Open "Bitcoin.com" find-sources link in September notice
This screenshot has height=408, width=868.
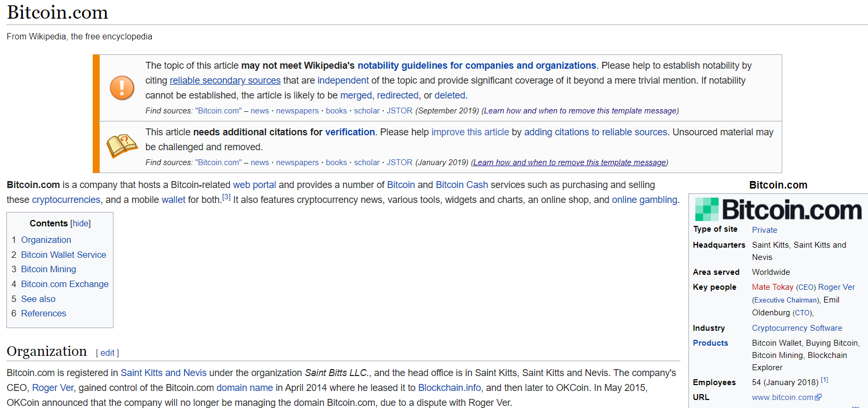coord(218,111)
